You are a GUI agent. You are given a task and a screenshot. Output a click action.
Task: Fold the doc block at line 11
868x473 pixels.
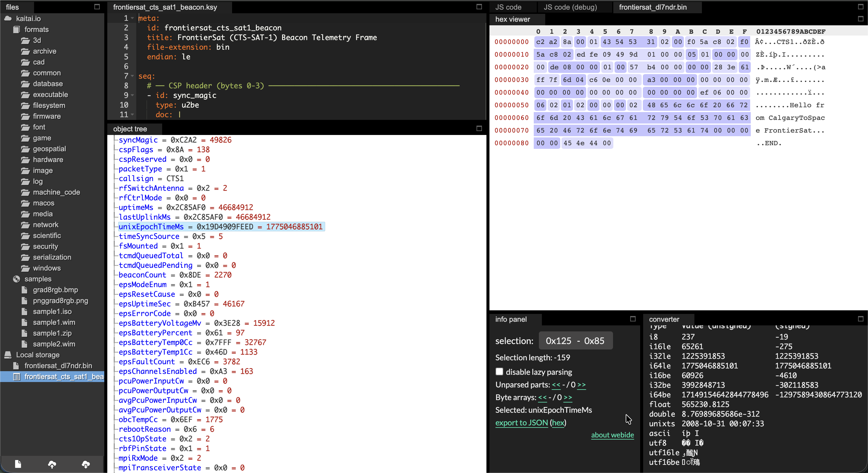[132, 114]
